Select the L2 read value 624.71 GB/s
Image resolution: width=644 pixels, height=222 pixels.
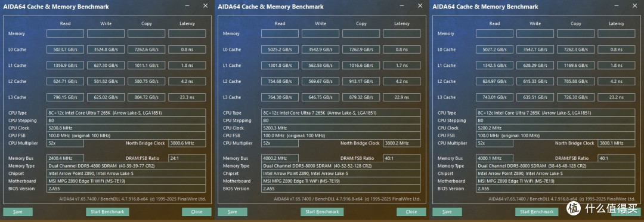[65, 81]
